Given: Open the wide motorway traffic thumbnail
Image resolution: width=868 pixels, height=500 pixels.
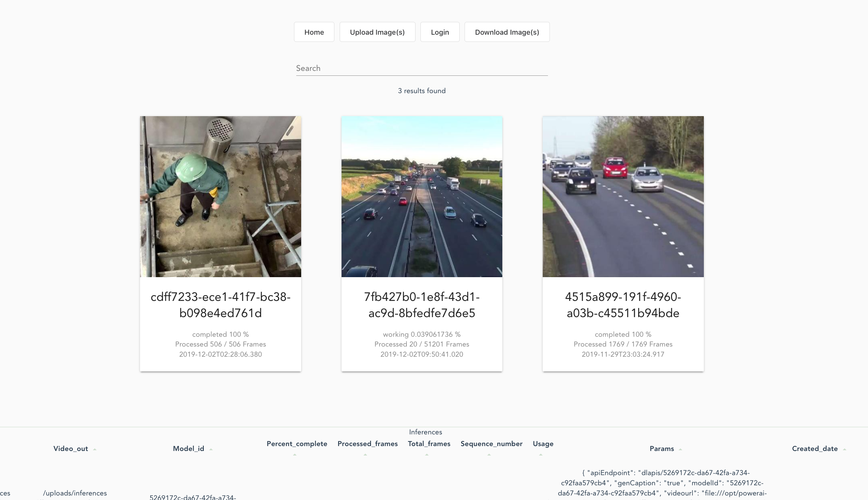Looking at the screenshot, I should [422, 196].
